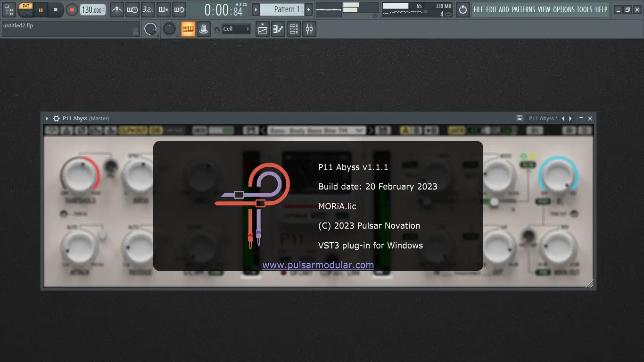Enable wait for input to start playing
The height and width of the screenshot is (362, 644).
(x=132, y=9)
